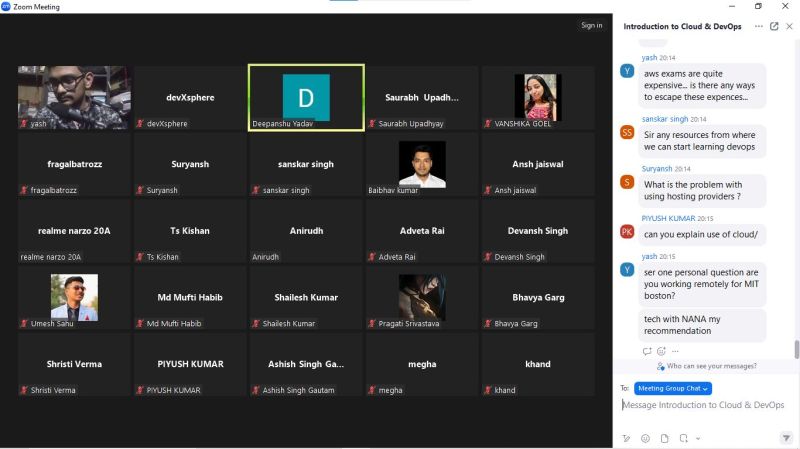Select the khand participant tile

538,364
